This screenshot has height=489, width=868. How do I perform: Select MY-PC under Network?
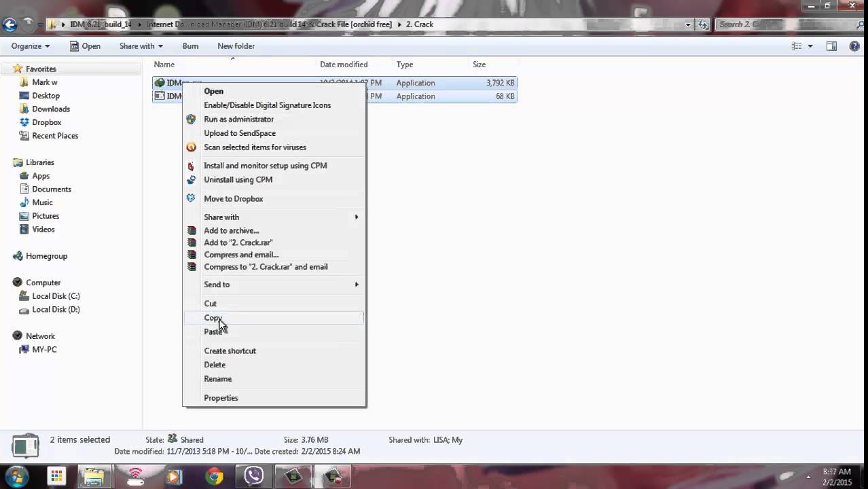(44, 350)
